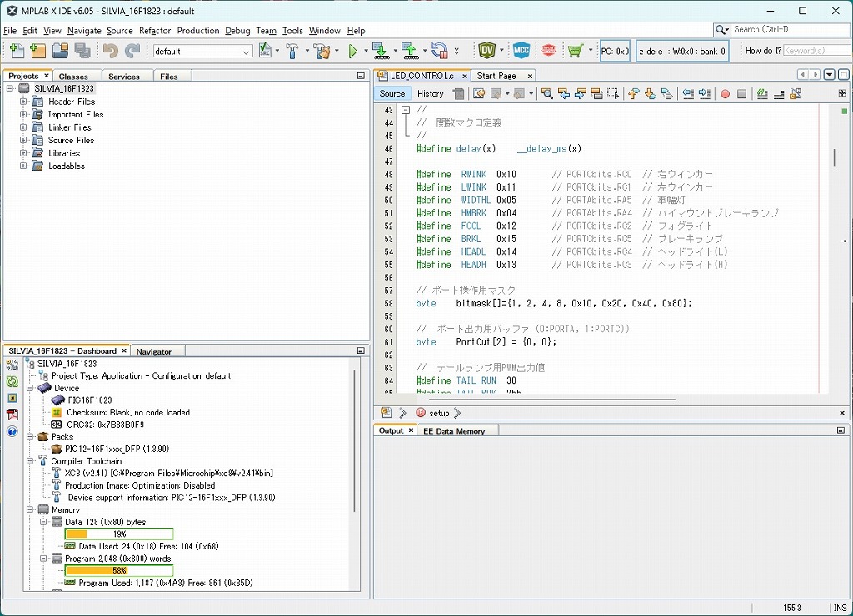Close the LED_CONTROL.c tab
853x616 pixels.
[465, 76]
